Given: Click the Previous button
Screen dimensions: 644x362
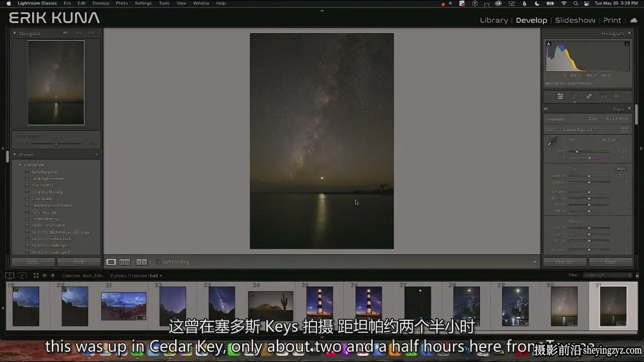Looking at the screenshot, I should pos(565,262).
